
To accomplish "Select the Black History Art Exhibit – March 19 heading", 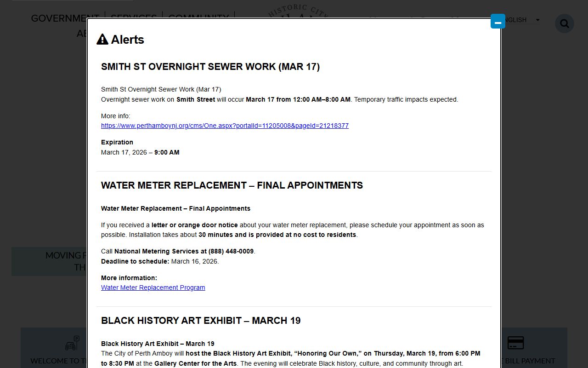I will [x=201, y=321].
